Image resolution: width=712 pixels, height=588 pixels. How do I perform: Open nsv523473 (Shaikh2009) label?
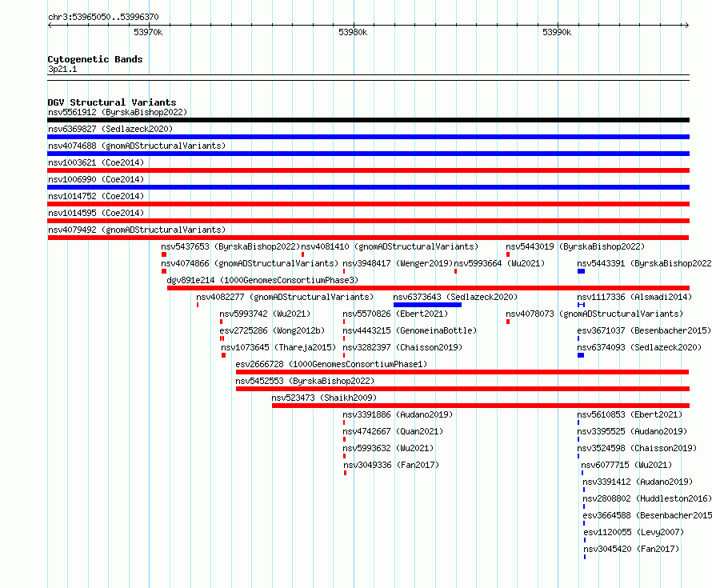324,398
